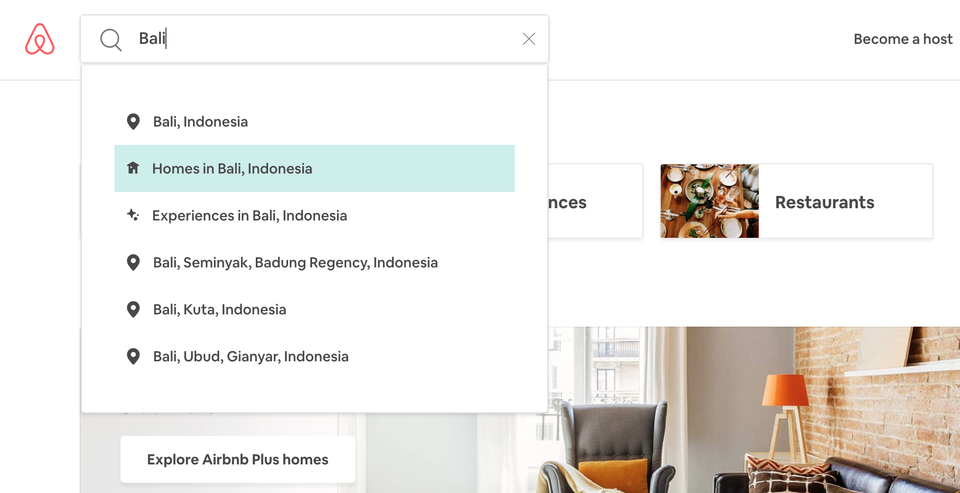
Task: Pick Bali, Seminyak, Badung Regency suggestion
Action: tap(314, 263)
